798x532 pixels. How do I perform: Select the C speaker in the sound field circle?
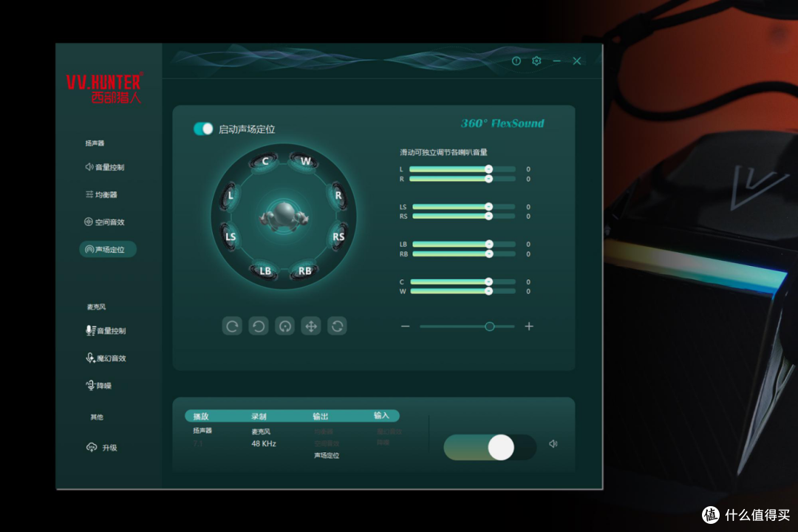(264, 161)
